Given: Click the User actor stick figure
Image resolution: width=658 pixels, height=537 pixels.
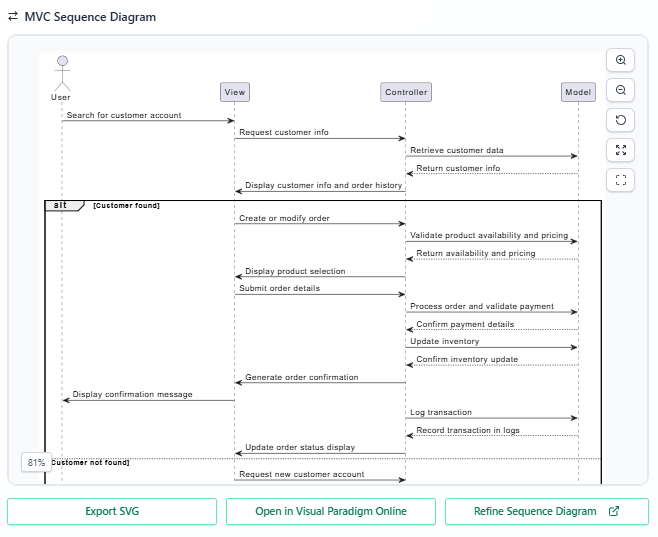Looking at the screenshot, I should [x=61, y=72].
